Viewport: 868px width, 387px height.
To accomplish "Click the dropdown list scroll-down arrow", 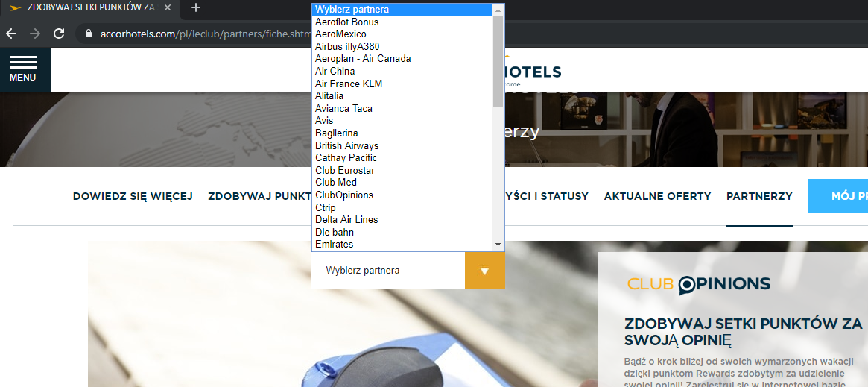I will tap(498, 244).
